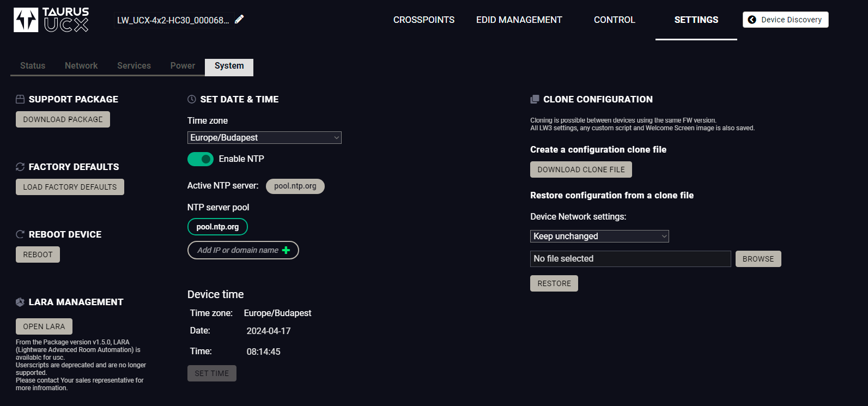Click 'Restore configuration from a clone file' heading
The height and width of the screenshot is (406, 868).
pyautogui.click(x=612, y=195)
